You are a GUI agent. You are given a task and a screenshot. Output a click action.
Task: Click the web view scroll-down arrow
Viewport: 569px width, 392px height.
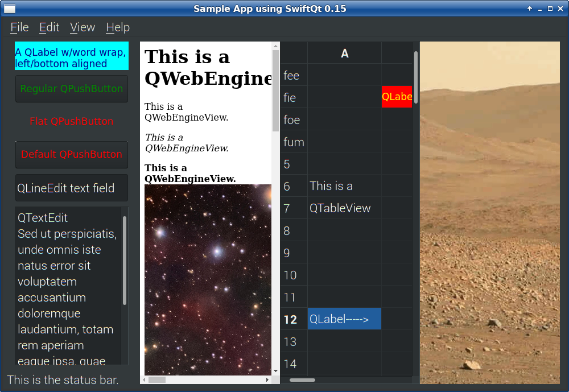click(x=276, y=371)
